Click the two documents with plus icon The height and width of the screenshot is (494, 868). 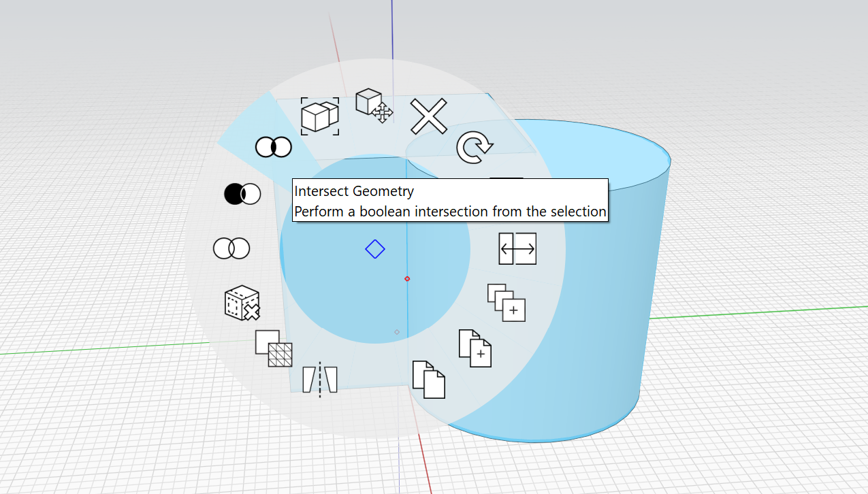(x=475, y=348)
